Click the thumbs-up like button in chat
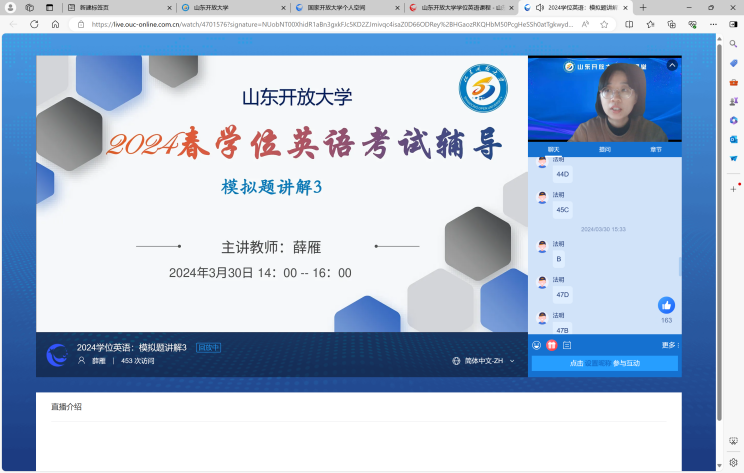Image resolution: width=744 pixels, height=473 pixels. [x=666, y=305]
